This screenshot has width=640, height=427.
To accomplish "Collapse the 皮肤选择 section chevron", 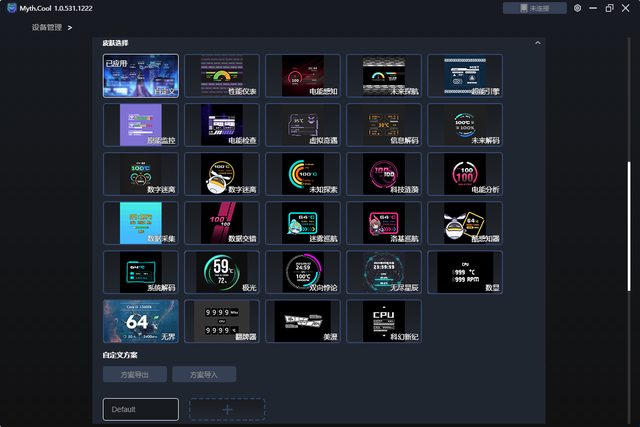I will click(x=537, y=43).
